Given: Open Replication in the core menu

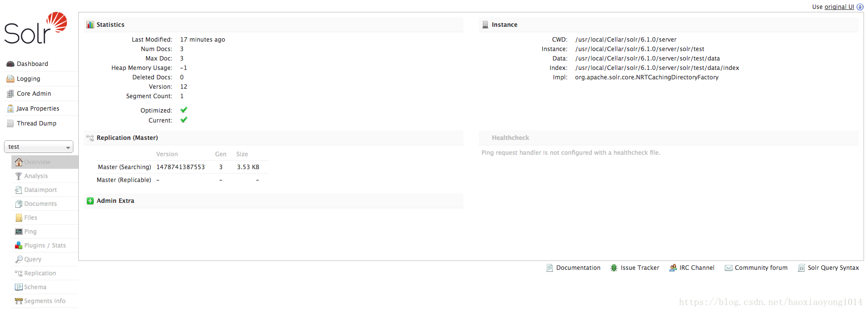Looking at the screenshot, I should (x=40, y=273).
